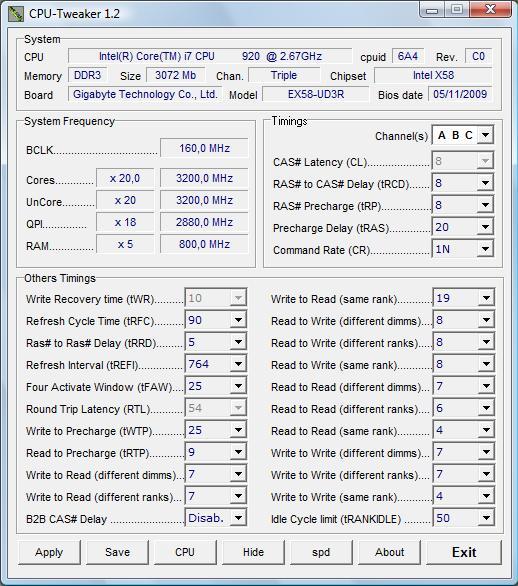Viewport: 518px width, 586px height.
Task: Click the CPU-Tweaker app icon in title bar
Action: [x=16, y=14]
